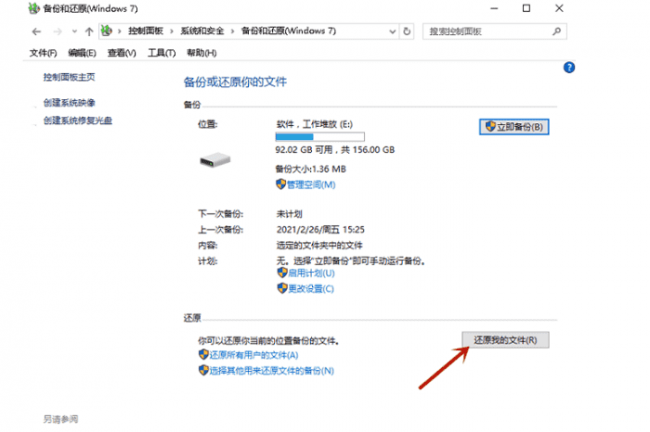This screenshot has width=650, height=432.
Task: Expand chevron after 控制面板 breadcrumb
Action: tap(172, 31)
